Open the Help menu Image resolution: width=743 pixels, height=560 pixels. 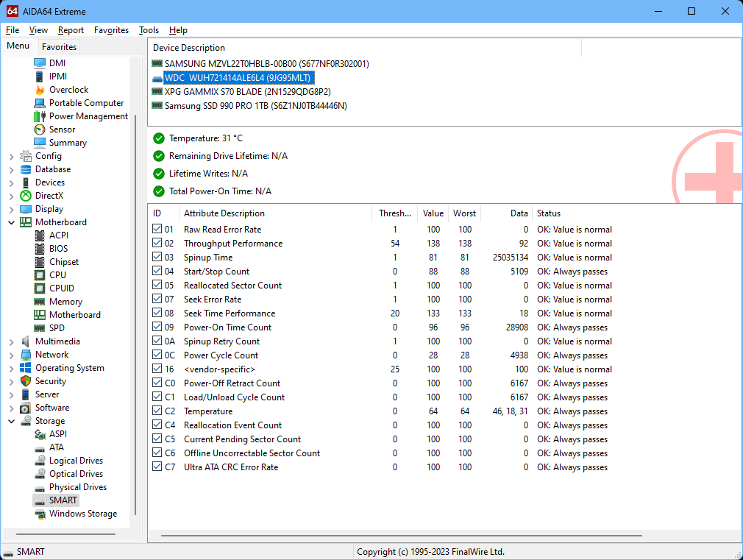(178, 30)
